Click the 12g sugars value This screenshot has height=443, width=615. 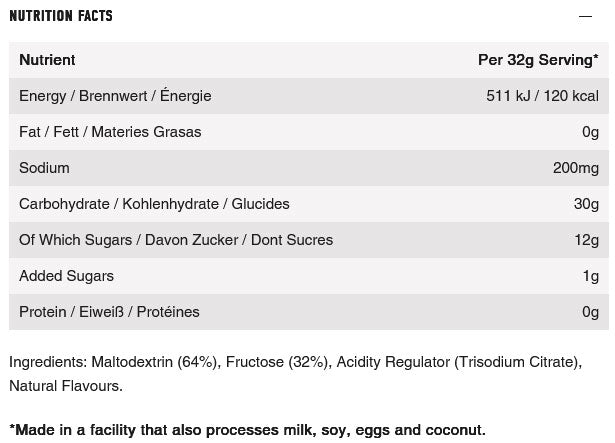[586, 240]
